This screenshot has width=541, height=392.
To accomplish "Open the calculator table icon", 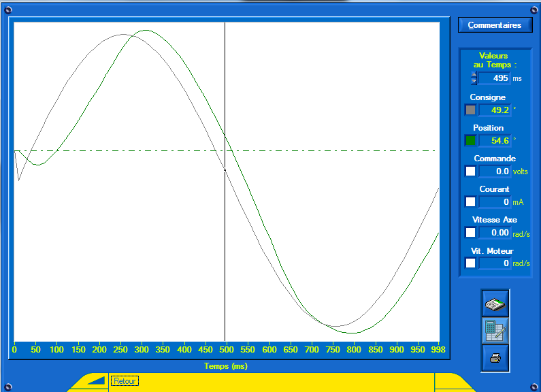I will click(495, 331).
